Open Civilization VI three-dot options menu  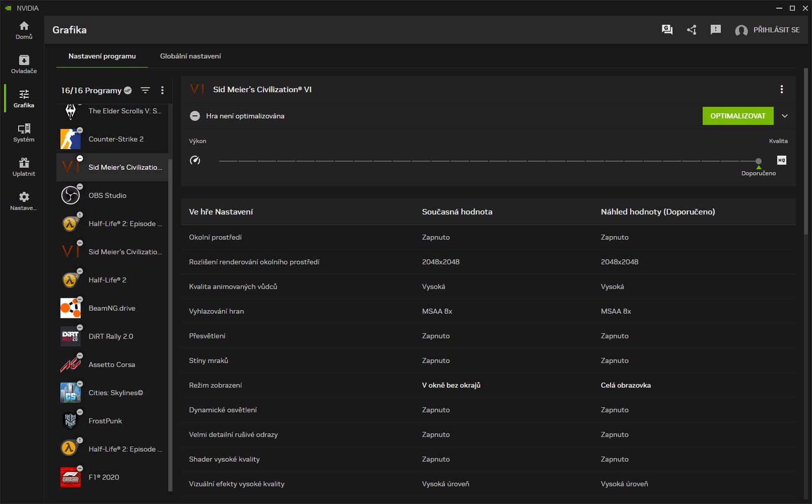[782, 89]
